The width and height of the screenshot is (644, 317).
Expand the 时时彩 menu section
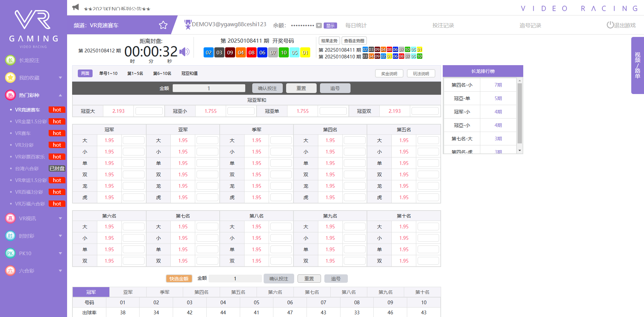(60, 236)
